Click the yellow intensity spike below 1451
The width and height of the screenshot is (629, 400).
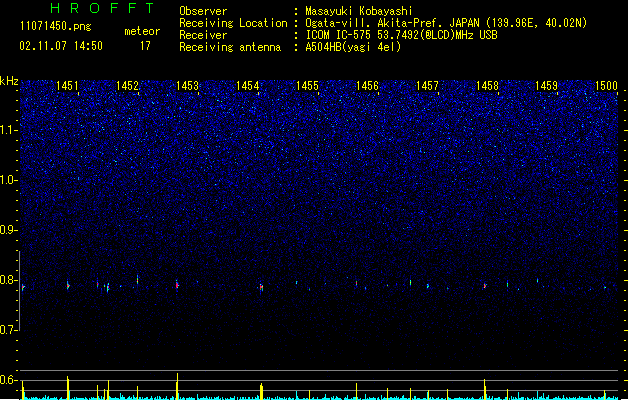[x=68, y=388]
